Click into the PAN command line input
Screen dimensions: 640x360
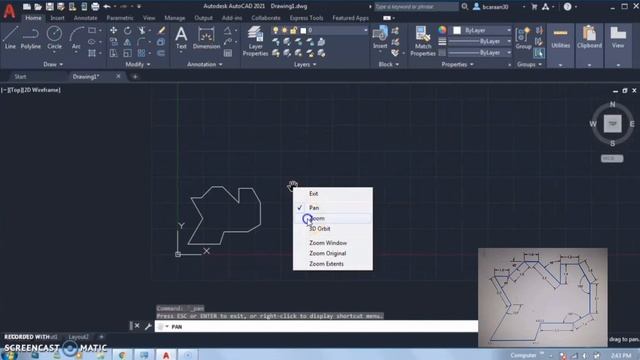click(x=316, y=327)
